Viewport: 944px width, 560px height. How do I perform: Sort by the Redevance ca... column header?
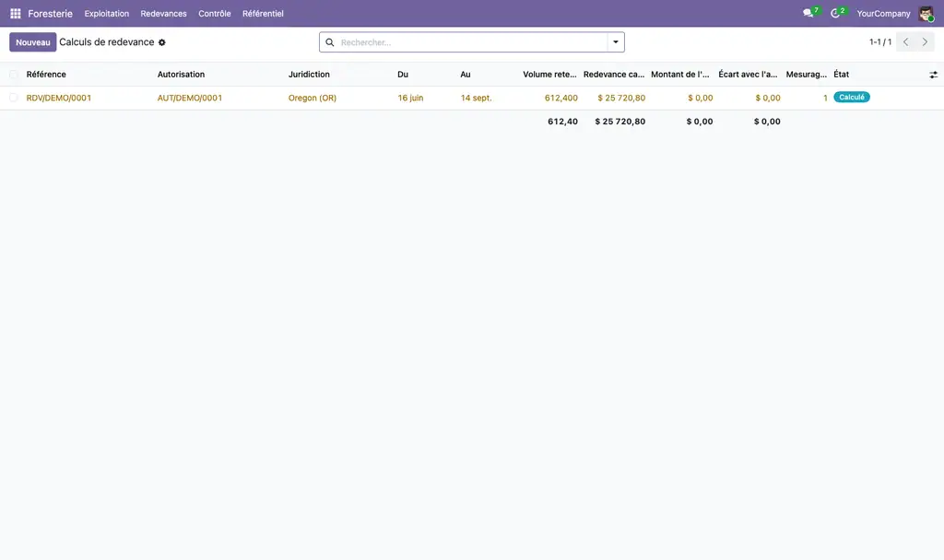coord(614,75)
